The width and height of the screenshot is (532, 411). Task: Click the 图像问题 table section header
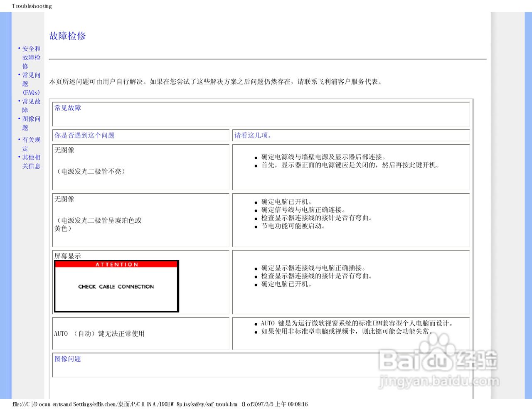pos(68,359)
